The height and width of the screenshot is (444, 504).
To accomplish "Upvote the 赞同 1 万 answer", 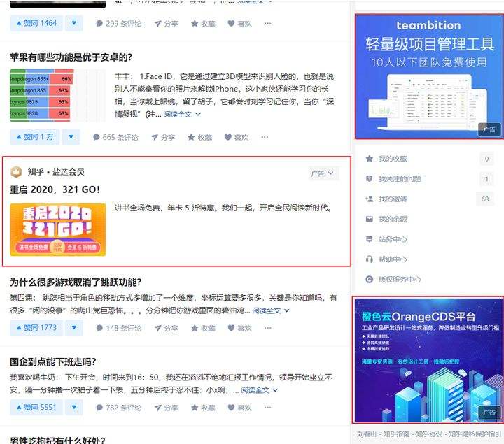I will (35, 137).
